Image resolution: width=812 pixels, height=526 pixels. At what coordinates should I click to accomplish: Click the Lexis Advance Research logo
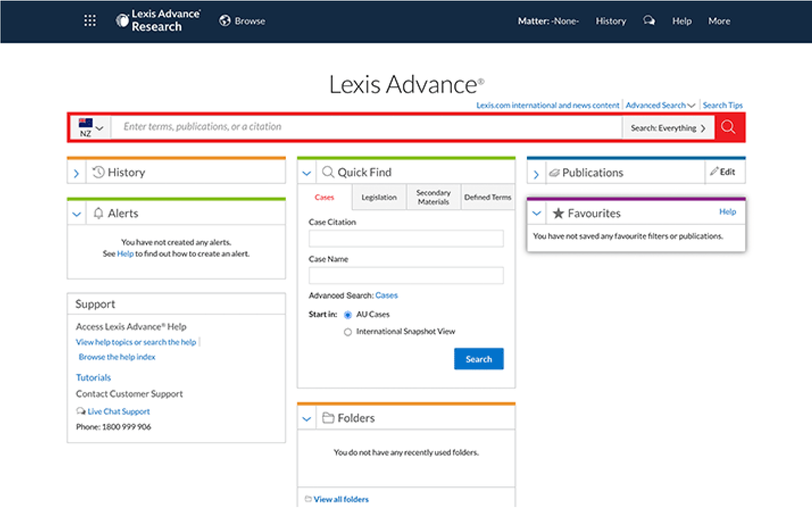pyautogui.click(x=158, y=20)
